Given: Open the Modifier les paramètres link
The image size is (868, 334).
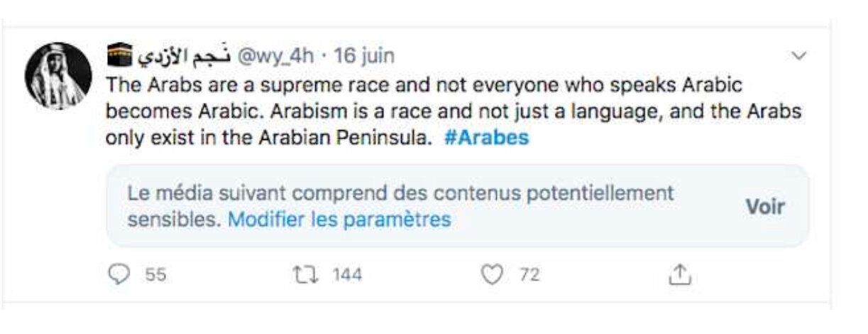Looking at the screenshot, I should click(x=339, y=220).
